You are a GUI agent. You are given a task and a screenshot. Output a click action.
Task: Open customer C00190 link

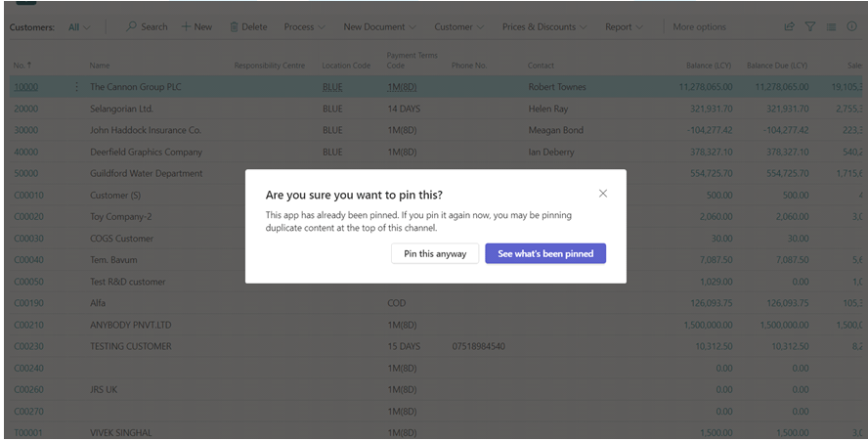coord(28,303)
